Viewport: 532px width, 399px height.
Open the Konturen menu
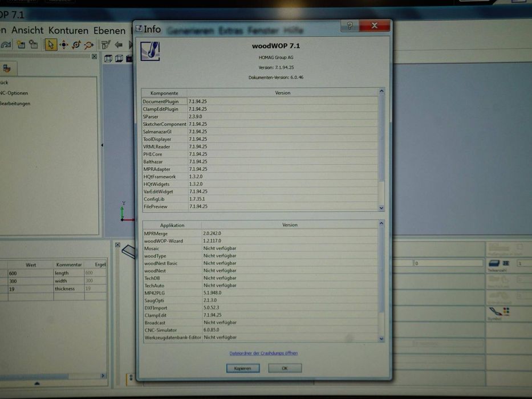(x=68, y=31)
